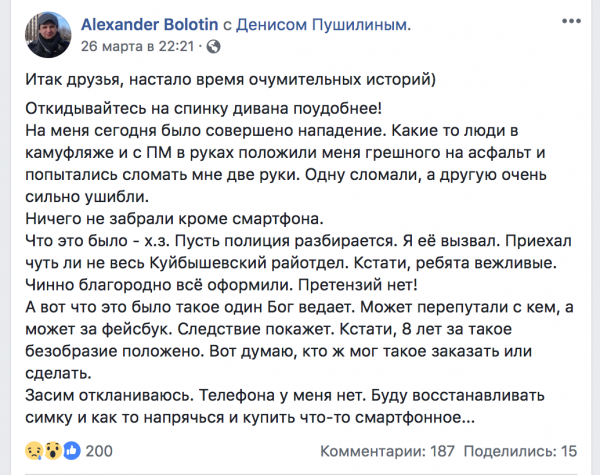
Task: Open the Alexander Bolotin profile link
Action: 150,25
